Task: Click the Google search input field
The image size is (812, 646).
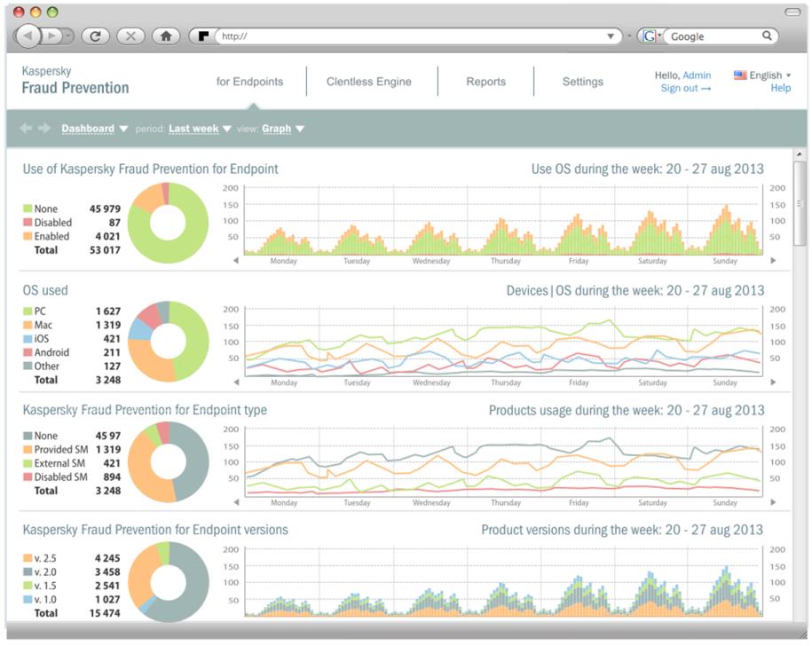Action: pos(714,36)
